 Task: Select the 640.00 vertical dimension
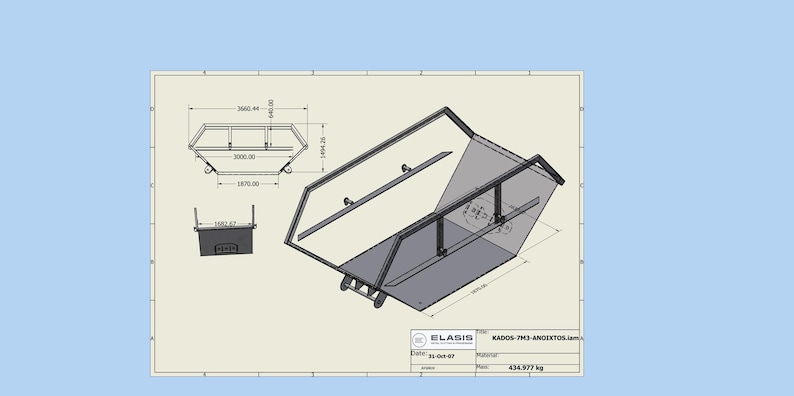271,109
